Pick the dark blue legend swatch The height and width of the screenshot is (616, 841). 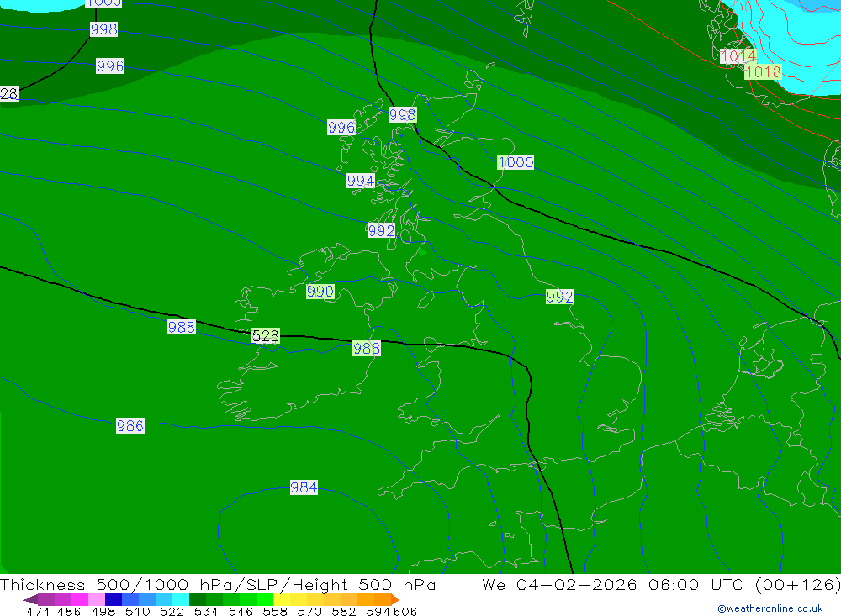point(114,599)
